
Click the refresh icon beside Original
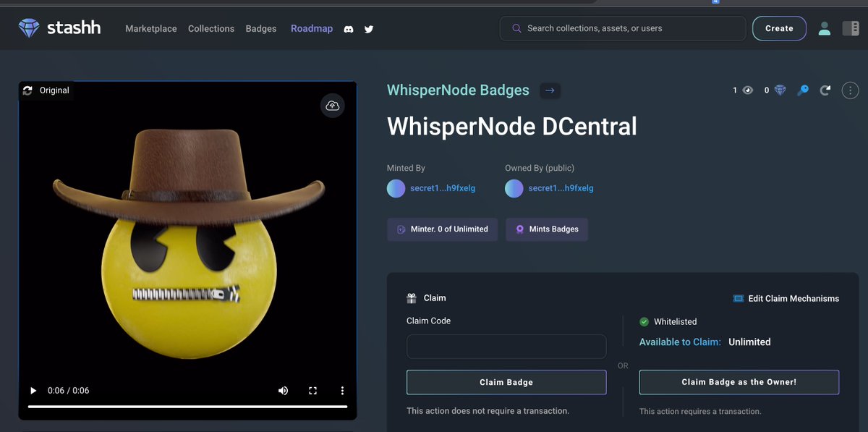[28, 90]
